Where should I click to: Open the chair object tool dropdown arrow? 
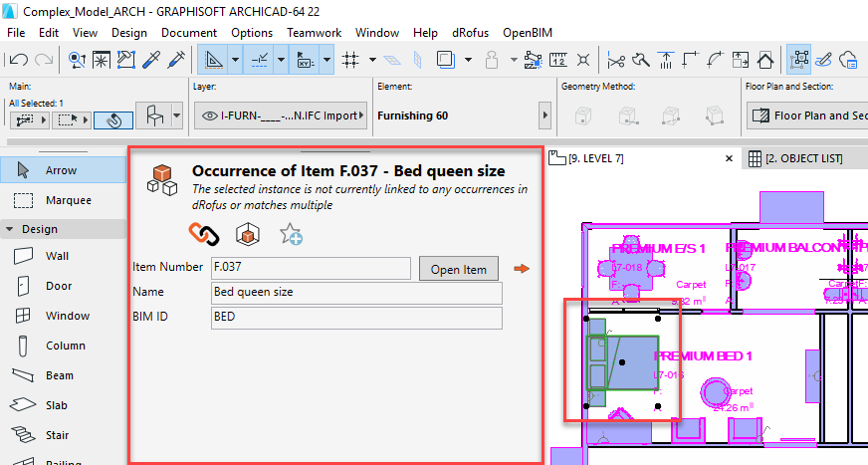pyautogui.click(x=177, y=116)
